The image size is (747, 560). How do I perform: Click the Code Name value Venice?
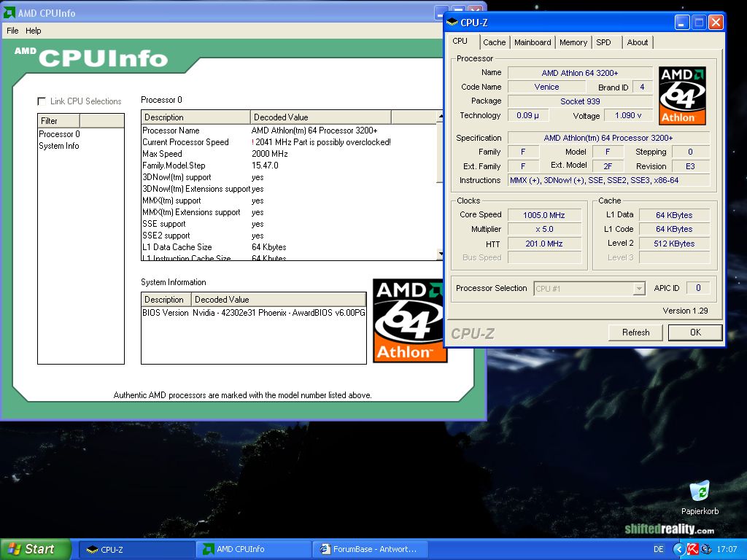(546, 87)
